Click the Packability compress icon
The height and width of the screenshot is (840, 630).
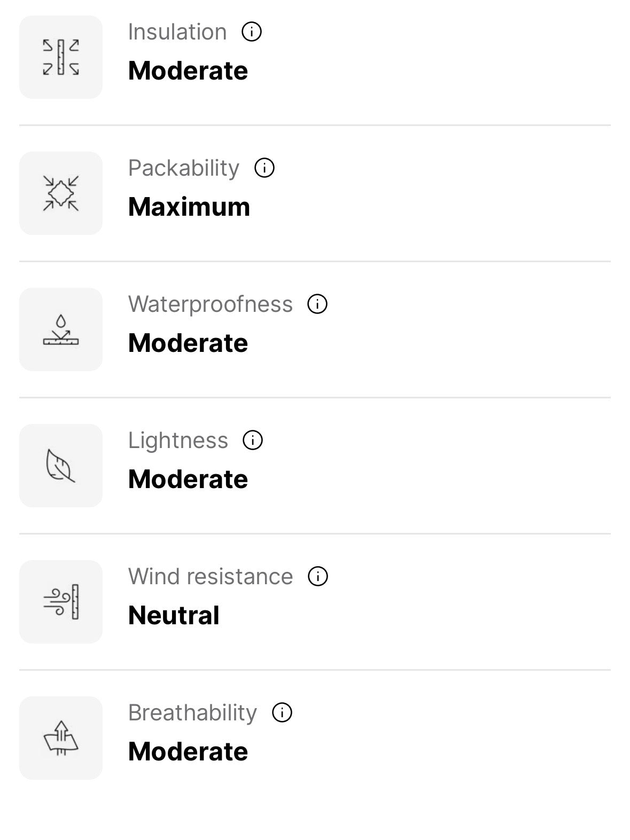tap(61, 193)
